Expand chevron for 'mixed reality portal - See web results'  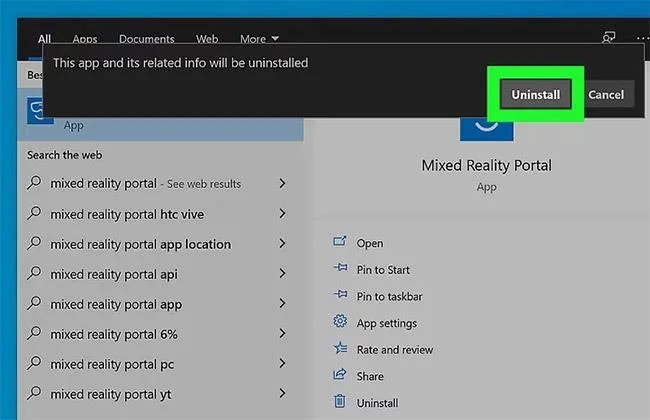click(x=282, y=183)
